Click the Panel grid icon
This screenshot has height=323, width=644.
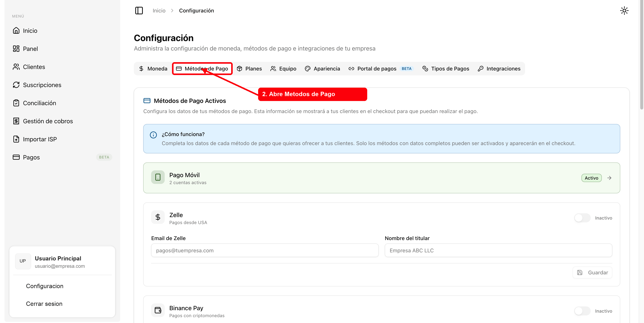pyautogui.click(x=16, y=48)
